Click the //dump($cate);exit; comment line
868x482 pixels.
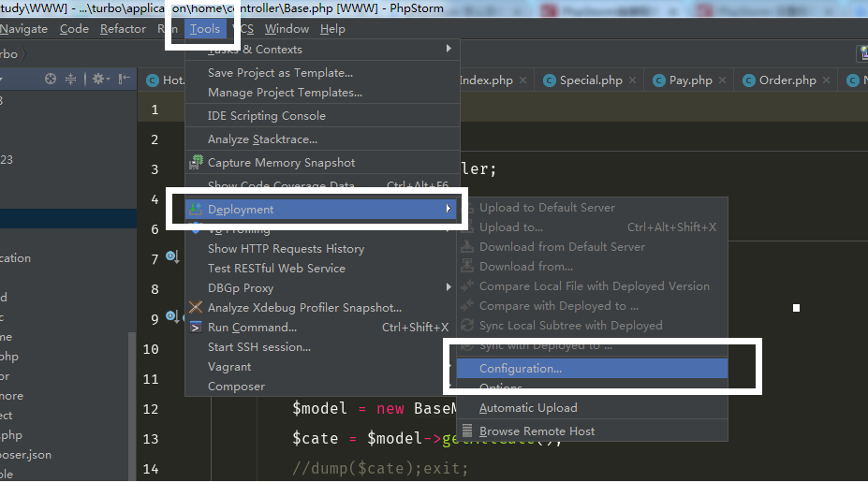(380, 468)
